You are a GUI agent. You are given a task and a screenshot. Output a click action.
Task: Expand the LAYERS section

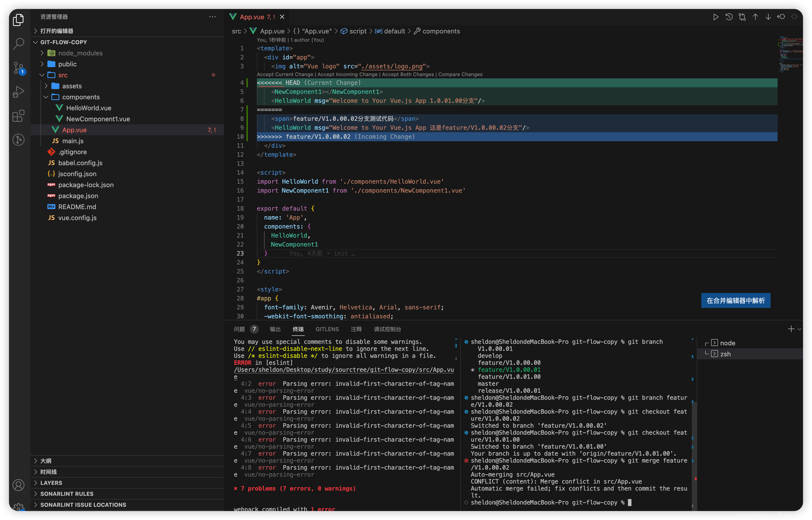pyautogui.click(x=127, y=483)
